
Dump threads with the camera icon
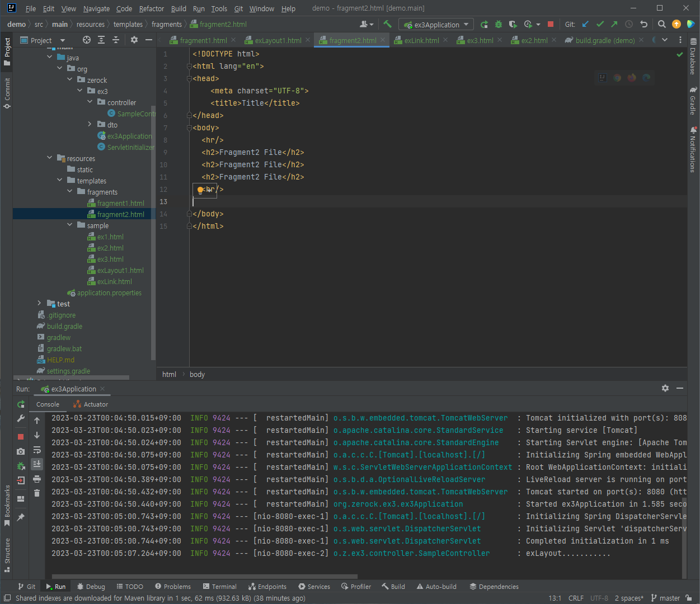tap(21, 451)
